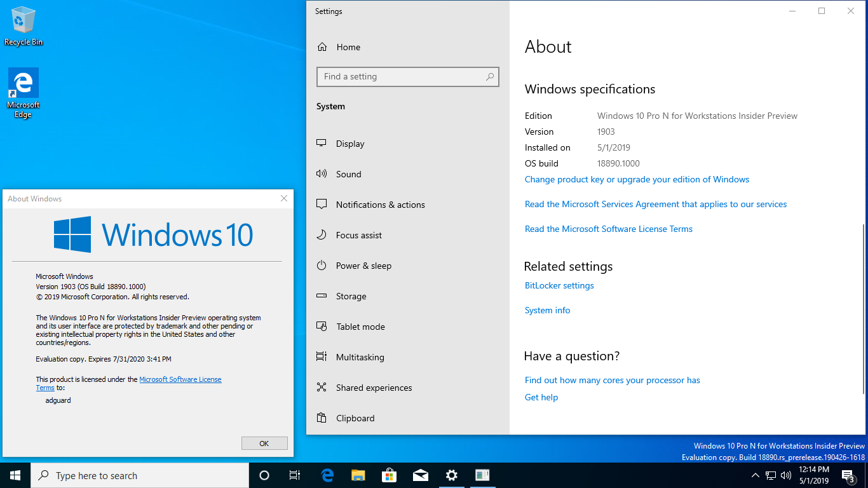Select the Sound settings icon

point(322,174)
